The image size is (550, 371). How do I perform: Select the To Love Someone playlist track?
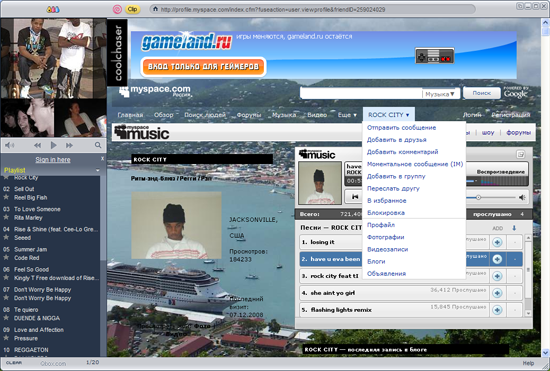pyautogui.click(x=37, y=209)
